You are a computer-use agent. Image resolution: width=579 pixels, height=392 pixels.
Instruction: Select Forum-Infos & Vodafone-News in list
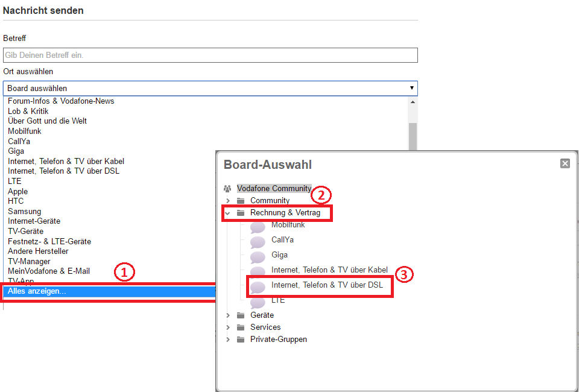pyautogui.click(x=61, y=101)
